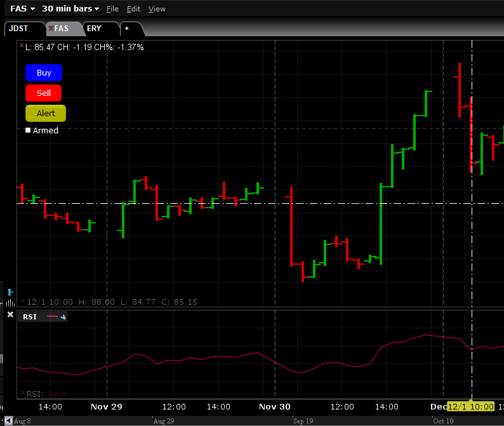Open the FAS symbol dropdown
Image resolution: width=504 pixels, height=426 pixels.
click(22, 9)
